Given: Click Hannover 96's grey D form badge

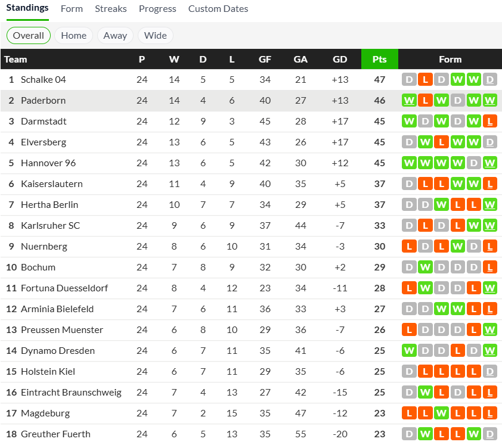Looking at the screenshot, I should [x=474, y=163].
